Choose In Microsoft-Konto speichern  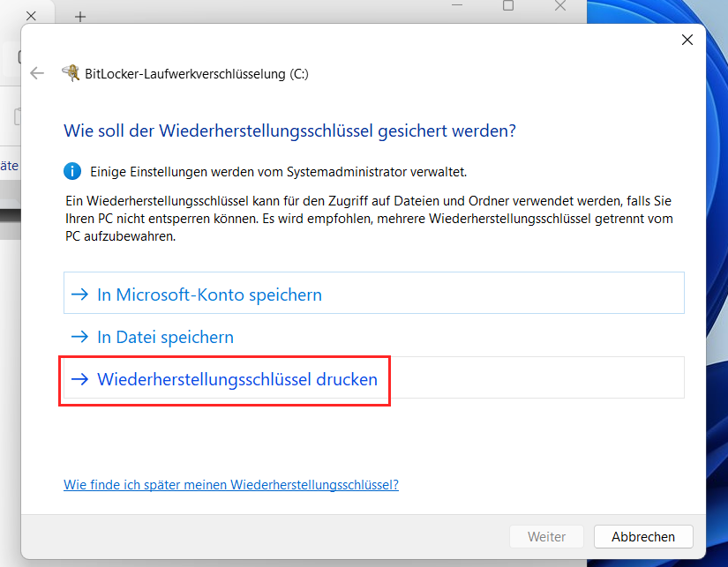[x=374, y=293]
